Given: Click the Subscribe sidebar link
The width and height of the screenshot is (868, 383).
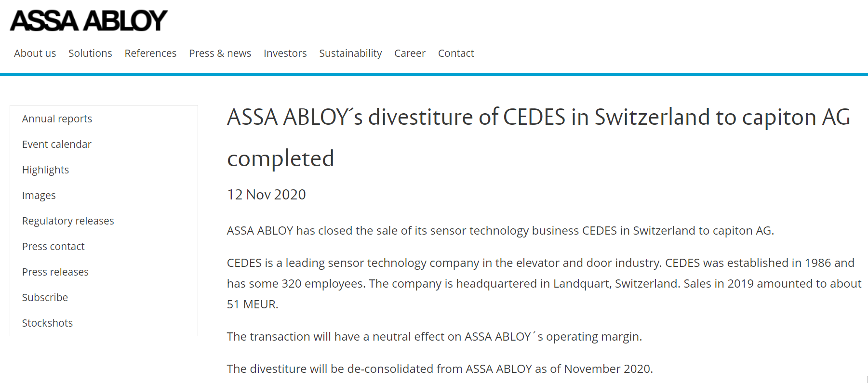Looking at the screenshot, I should [x=45, y=297].
